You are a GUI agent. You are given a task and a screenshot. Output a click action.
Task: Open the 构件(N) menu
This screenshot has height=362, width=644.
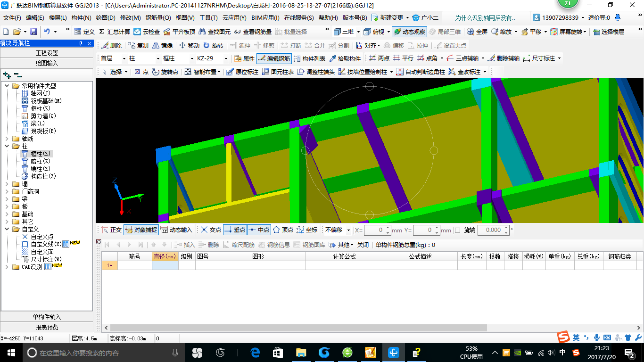[x=82, y=18]
